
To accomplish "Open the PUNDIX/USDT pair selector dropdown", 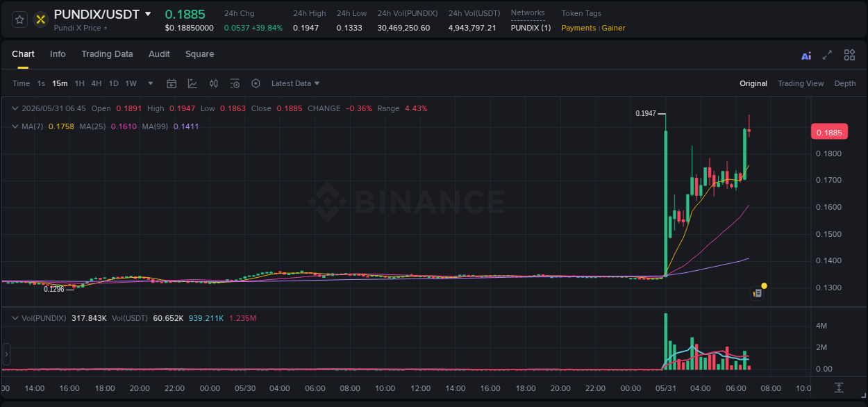I will coord(148,14).
